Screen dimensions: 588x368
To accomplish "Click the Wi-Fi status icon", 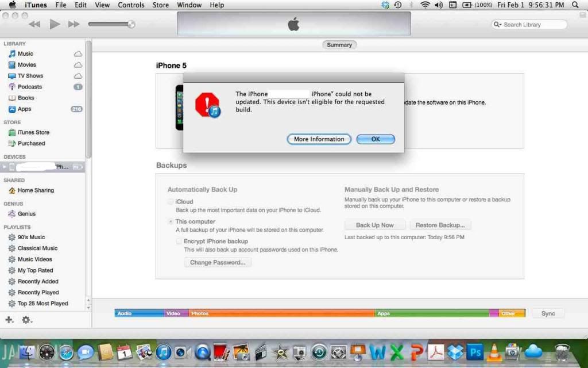I will (425, 5).
